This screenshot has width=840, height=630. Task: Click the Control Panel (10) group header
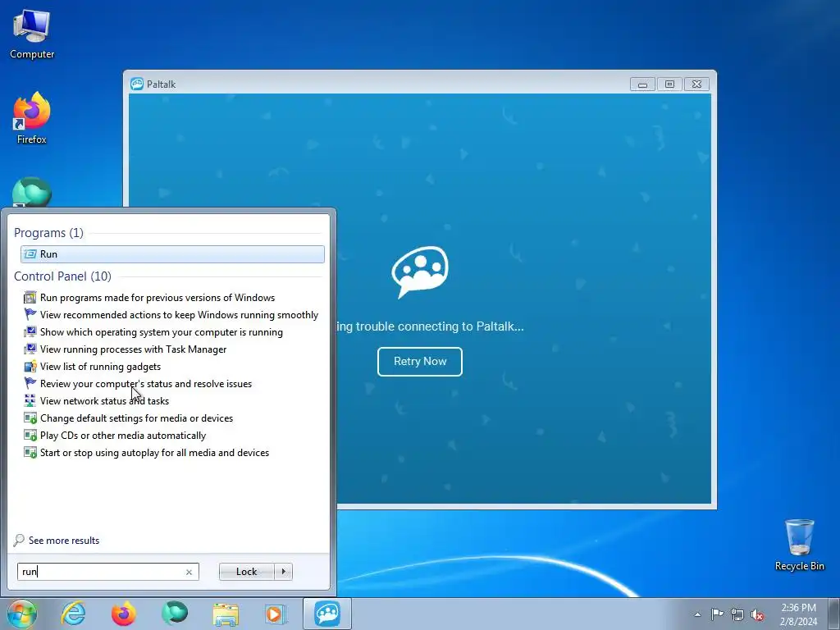click(x=62, y=276)
